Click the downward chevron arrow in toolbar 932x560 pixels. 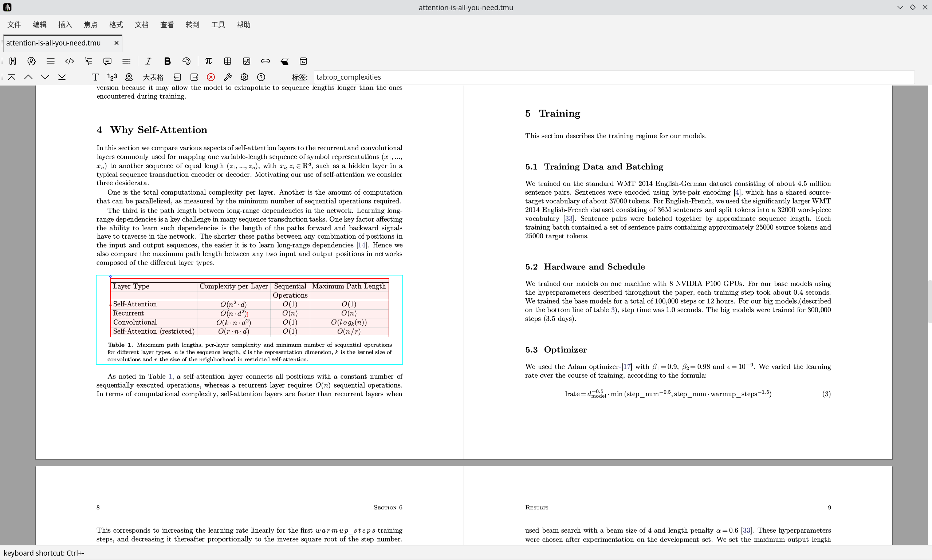click(x=45, y=78)
